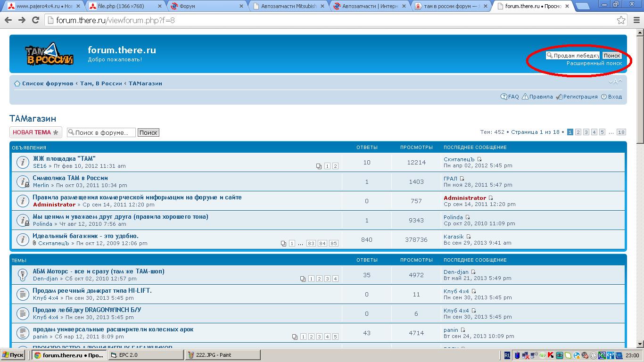Click Поиск button next to forum search
644x362 pixels.
click(148, 132)
